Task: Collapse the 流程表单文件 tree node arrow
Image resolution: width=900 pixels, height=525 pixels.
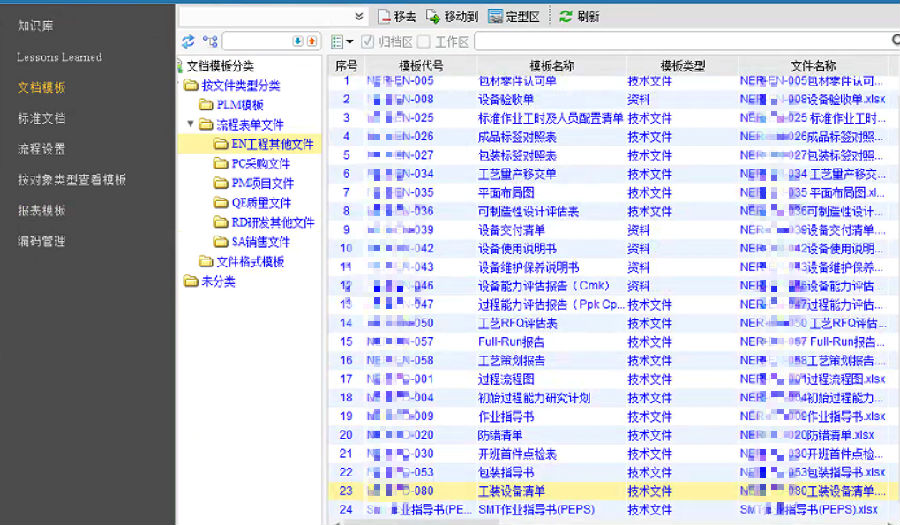Action: click(x=191, y=125)
